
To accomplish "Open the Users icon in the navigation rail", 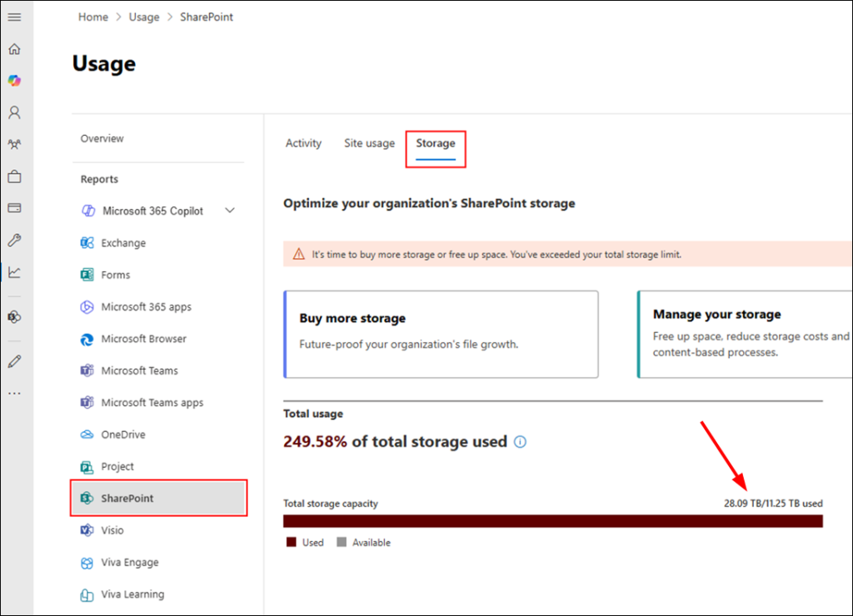I will tap(14, 112).
